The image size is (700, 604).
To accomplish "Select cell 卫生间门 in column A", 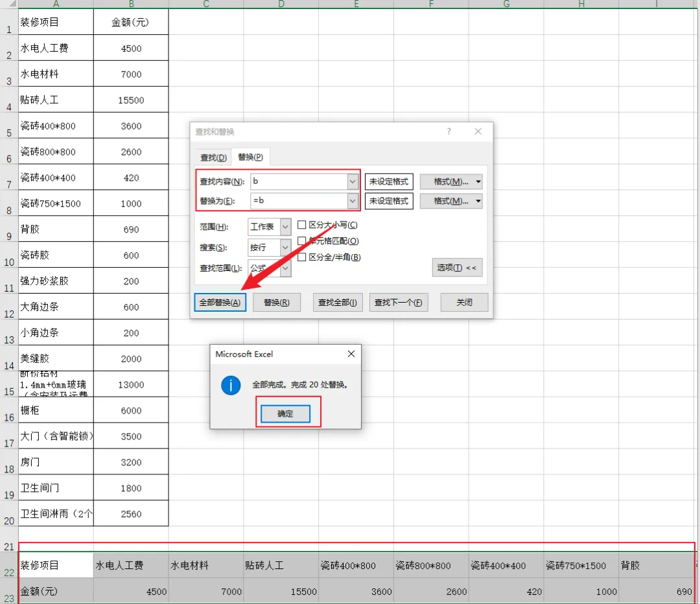I will (56, 488).
